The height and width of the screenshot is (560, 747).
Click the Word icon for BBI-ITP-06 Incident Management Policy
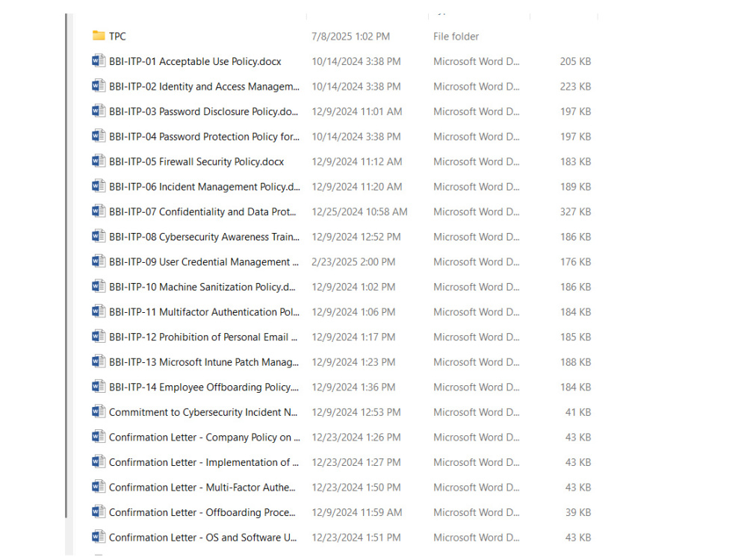99,186
